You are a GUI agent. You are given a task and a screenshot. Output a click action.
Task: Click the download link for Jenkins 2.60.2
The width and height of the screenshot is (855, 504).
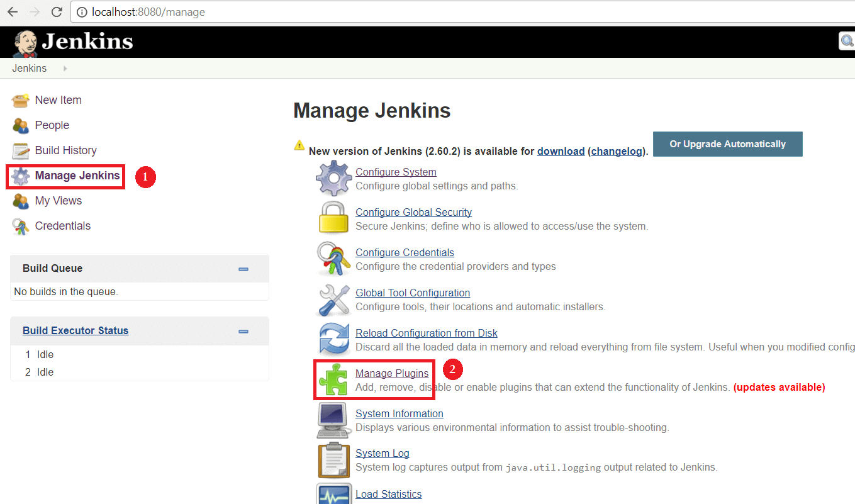(561, 151)
